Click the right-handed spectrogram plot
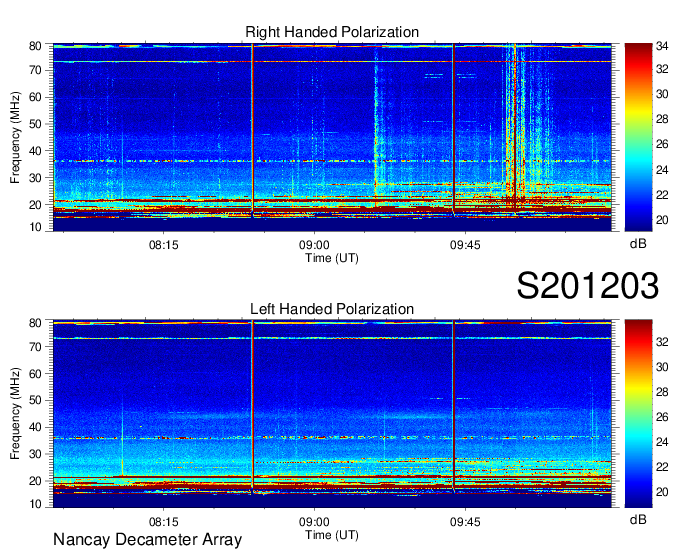 point(332,137)
